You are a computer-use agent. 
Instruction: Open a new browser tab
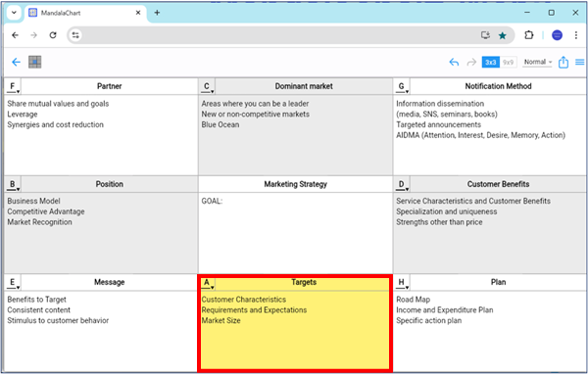point(157,13)
